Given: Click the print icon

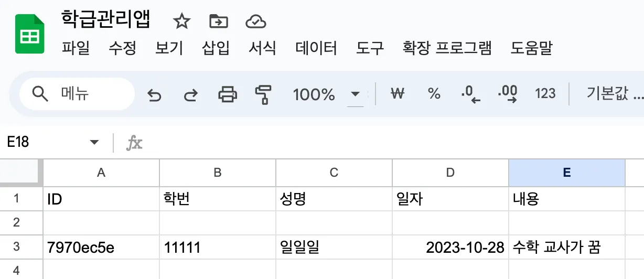Looking at the screenshot, I should click(x=228, y=94).
